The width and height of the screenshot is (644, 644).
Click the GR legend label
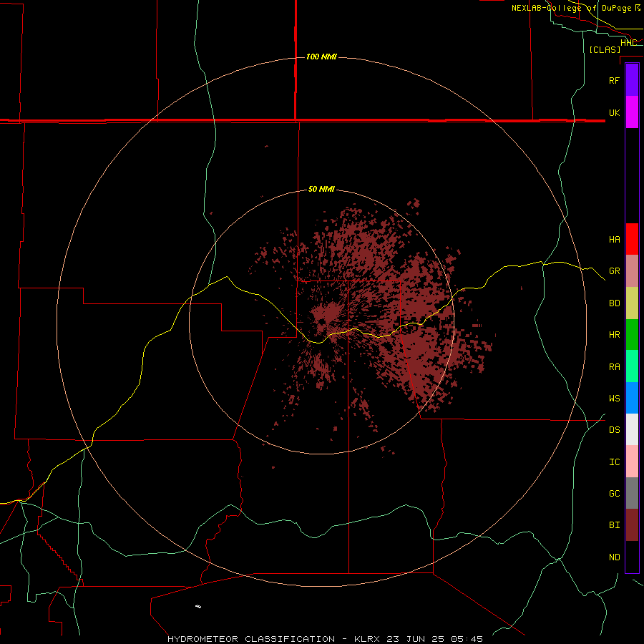614,271
